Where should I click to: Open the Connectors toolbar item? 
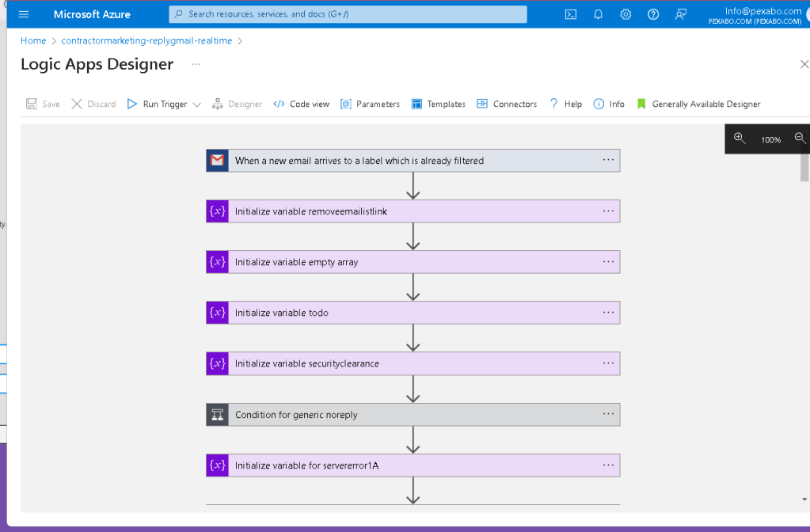(507, 104)
